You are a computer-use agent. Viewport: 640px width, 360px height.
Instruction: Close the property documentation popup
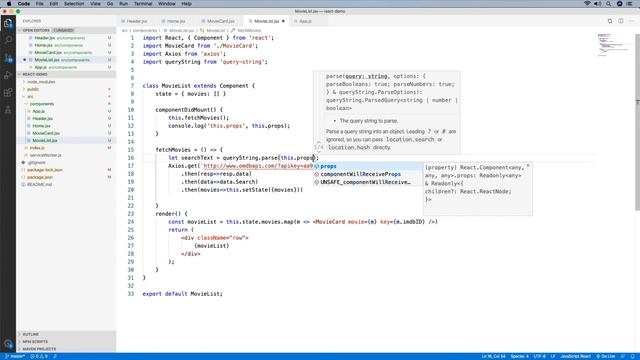pyautogui.click(x=528, y=166)
